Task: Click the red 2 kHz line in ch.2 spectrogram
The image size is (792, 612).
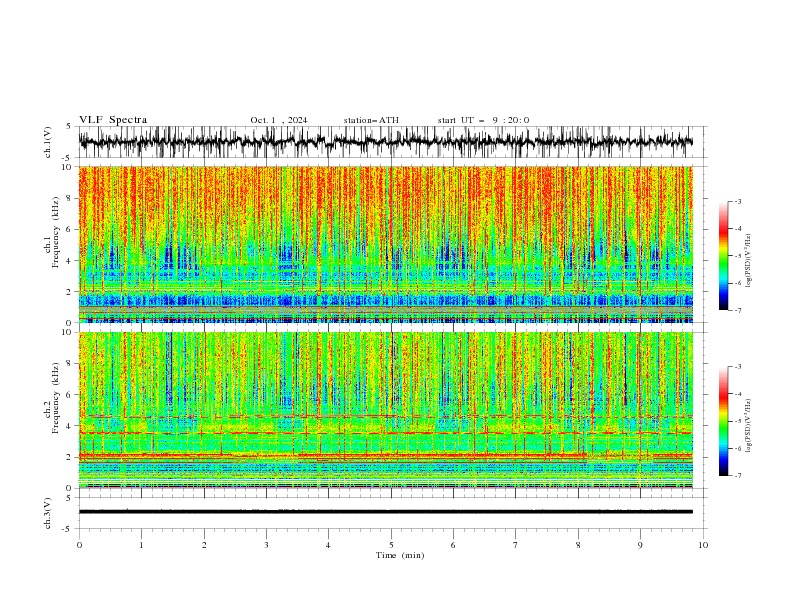Action: [x=386, y=455]
